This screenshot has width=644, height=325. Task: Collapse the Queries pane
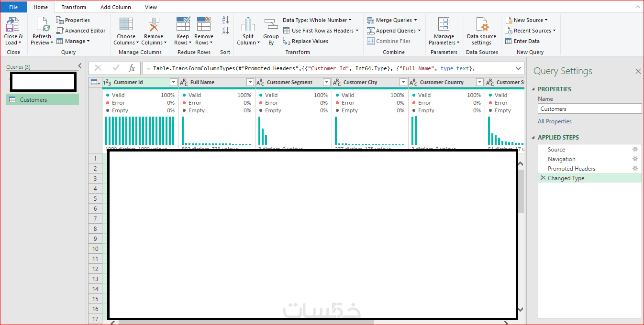(x=79, y=66)
